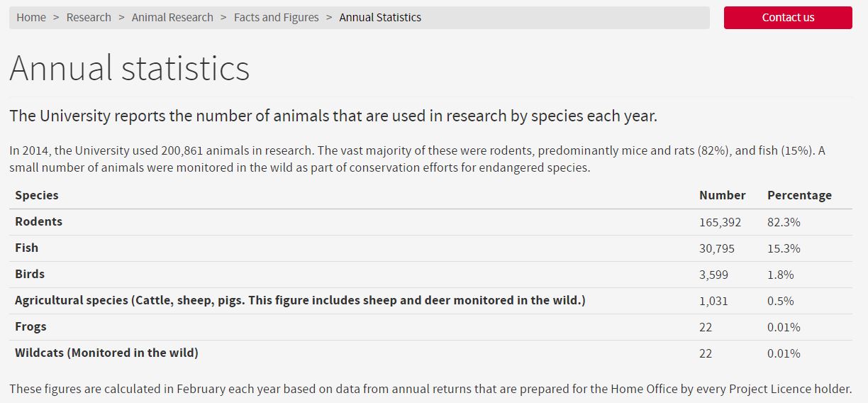Select the Frogs row label
The width and height of the screenshot is (868, 403).
click(30, 327)
